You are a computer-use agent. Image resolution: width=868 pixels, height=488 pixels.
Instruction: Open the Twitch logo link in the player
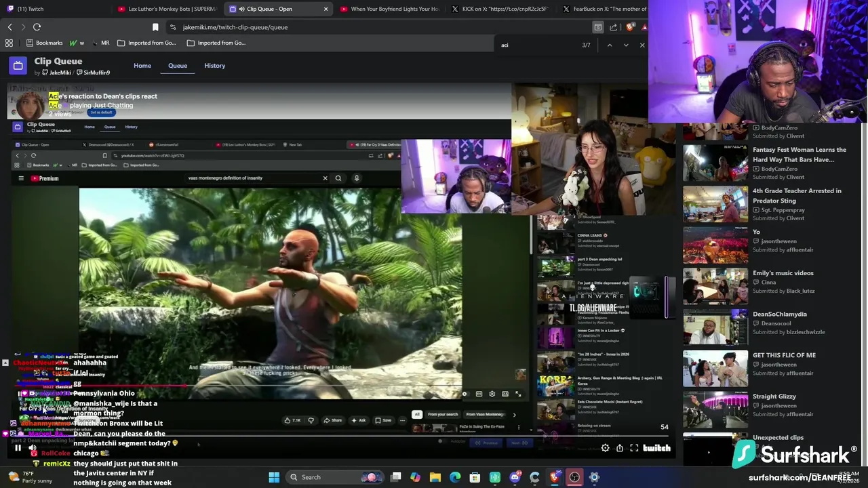[656, 448]
